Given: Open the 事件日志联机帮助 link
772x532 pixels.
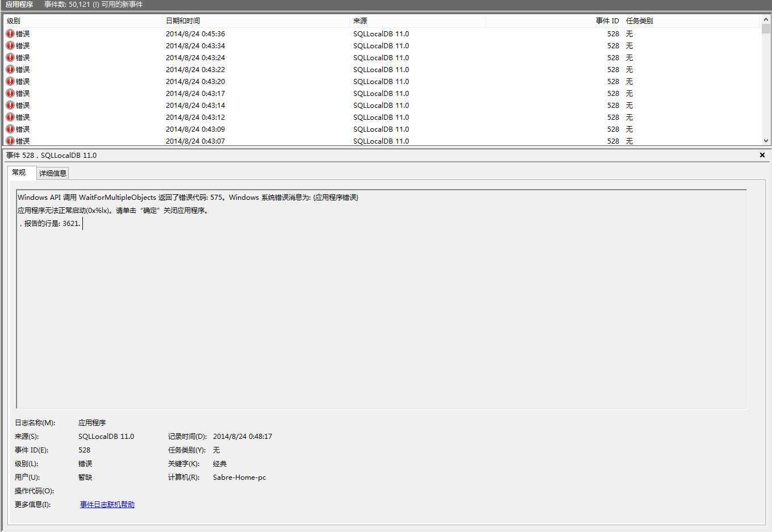Looking at the screenshot, I should tap(107, 504).
